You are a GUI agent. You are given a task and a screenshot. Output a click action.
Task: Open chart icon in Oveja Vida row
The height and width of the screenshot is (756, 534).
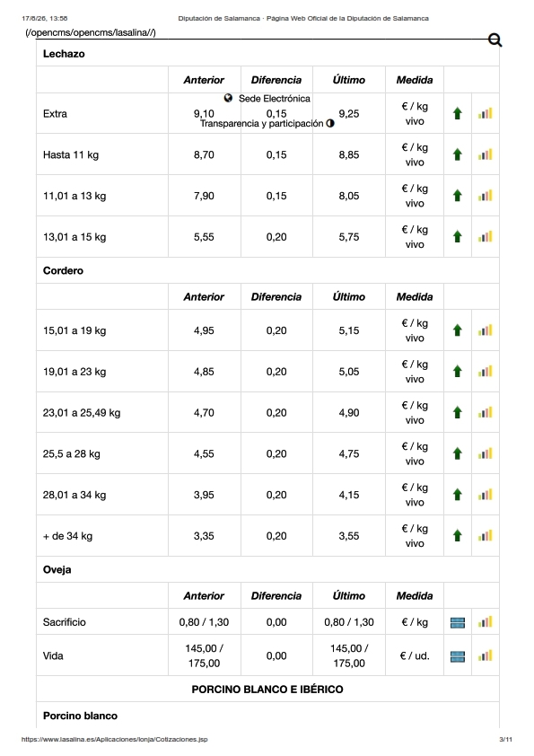(486, 655)
